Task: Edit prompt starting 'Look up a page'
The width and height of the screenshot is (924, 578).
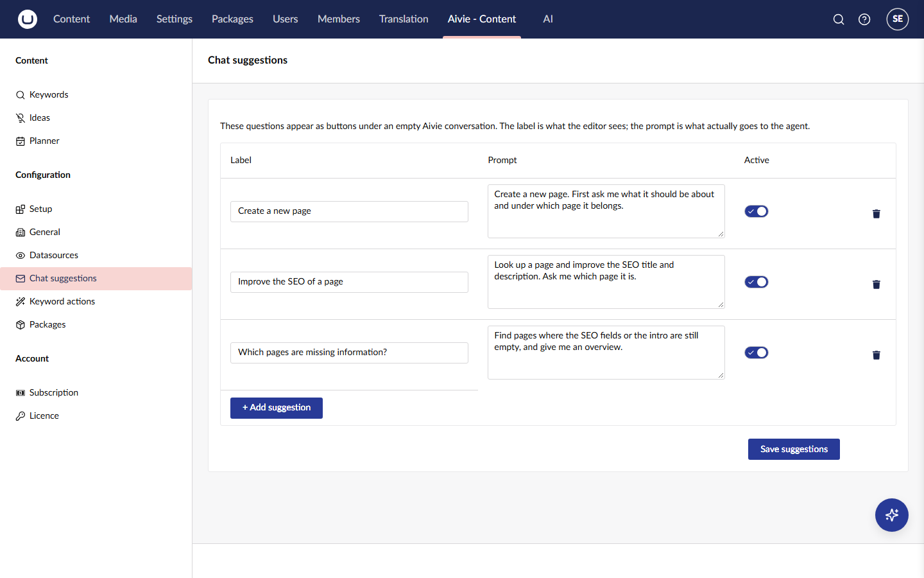Action: click(x=606, y=282)
